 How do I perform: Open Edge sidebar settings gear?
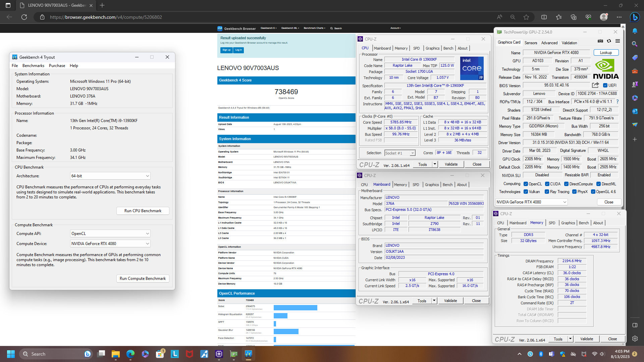(635, 339)
